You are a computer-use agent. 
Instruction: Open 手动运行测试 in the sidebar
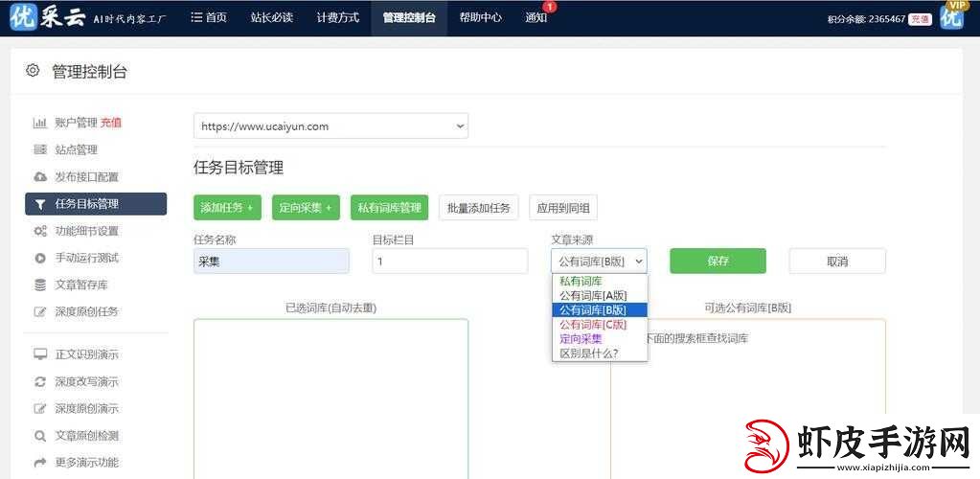tap(86, 258)
